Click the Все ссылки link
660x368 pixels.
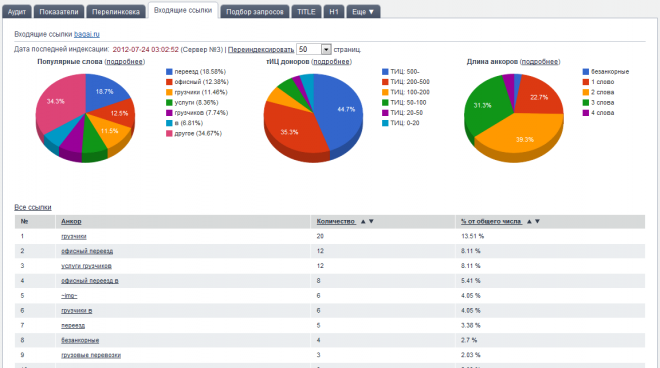tap(33, 208)
